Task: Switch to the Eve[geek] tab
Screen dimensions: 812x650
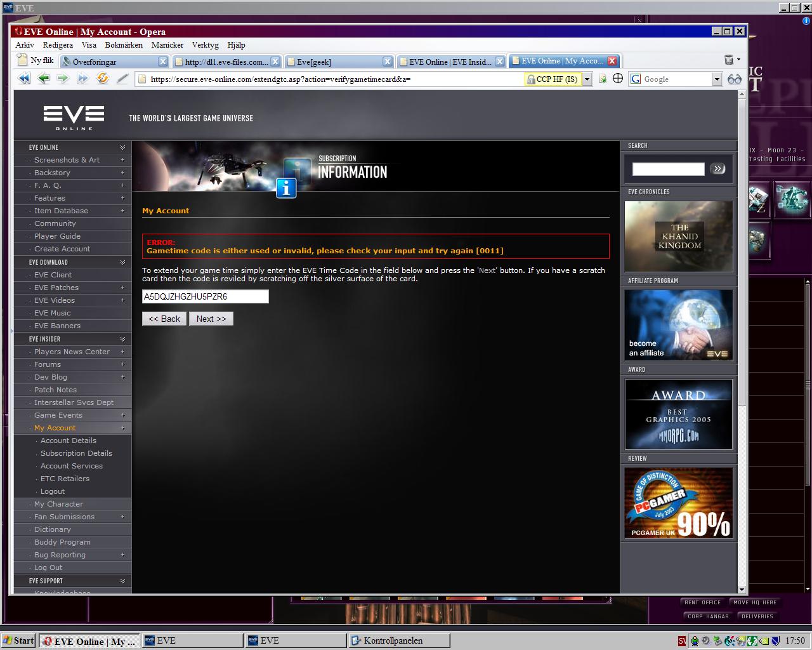Action: tap(339, 62)
